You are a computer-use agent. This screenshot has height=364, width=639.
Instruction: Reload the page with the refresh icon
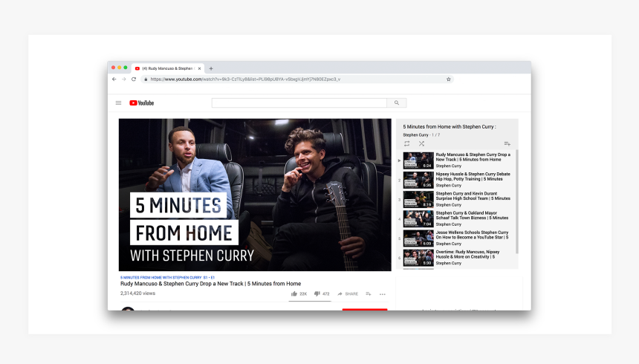(134, 79)
